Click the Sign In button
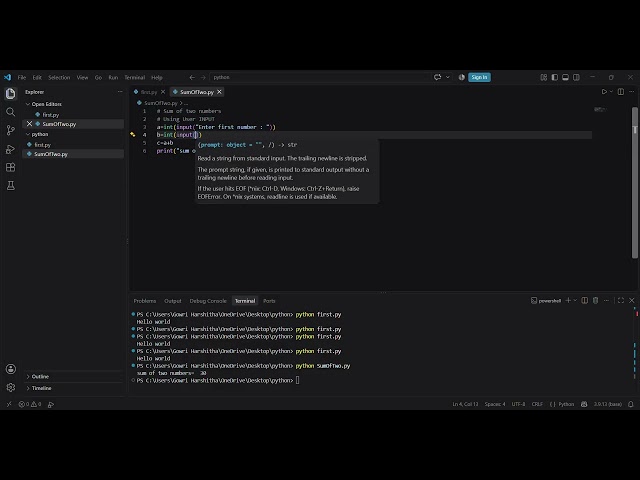This screenshot has width=640, height=480. 479,77
